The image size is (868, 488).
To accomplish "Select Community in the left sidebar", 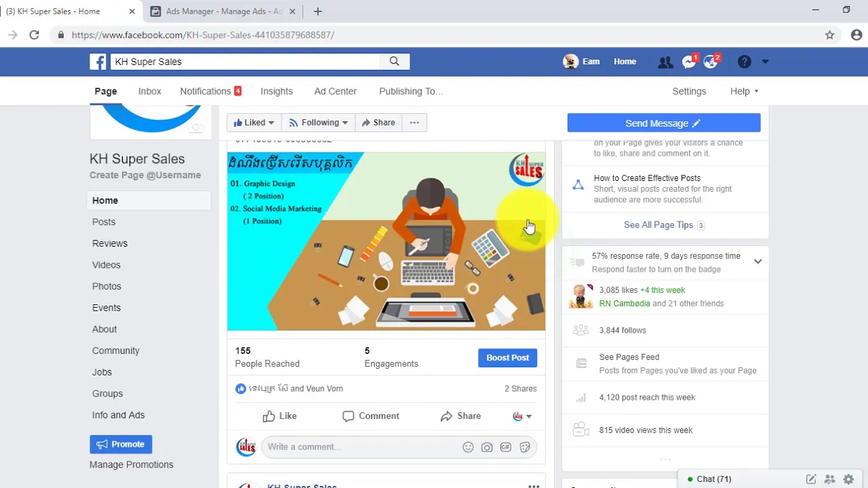I will tap(116, 350).
